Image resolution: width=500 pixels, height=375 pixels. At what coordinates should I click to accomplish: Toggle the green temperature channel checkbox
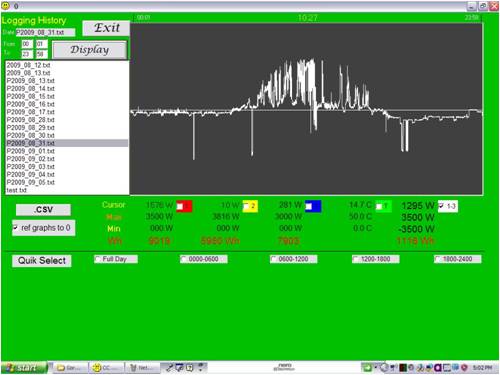[x=379, y=207]
